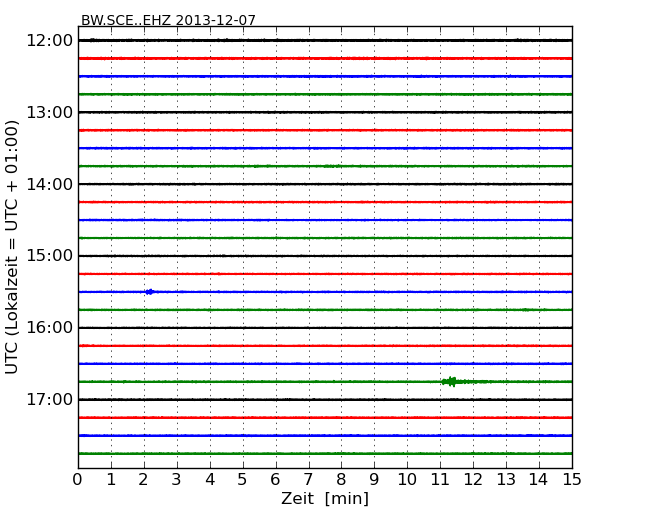This screenshot has width=650, height=520.
Task: Click the plot title BW.SCE..EHZ 2013-12-07
Action: click(x=168, y=20)
